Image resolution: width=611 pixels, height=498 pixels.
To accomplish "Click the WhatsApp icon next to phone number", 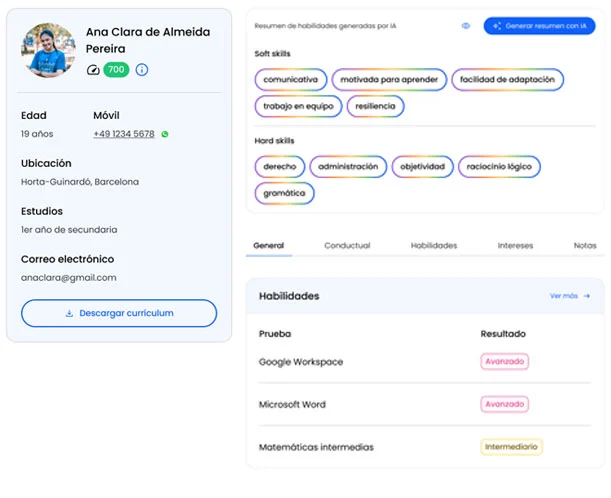I will point(165,134).
